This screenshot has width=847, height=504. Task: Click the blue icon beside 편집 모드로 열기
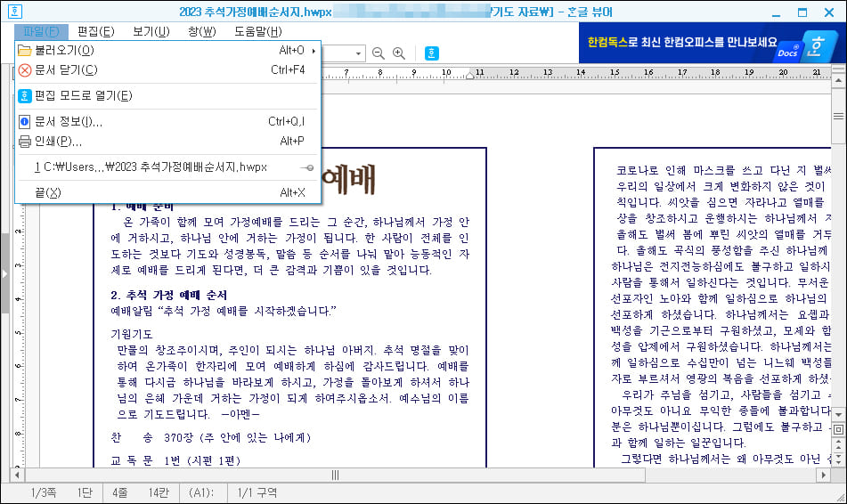pyautogui.click(x=25, y=95)
